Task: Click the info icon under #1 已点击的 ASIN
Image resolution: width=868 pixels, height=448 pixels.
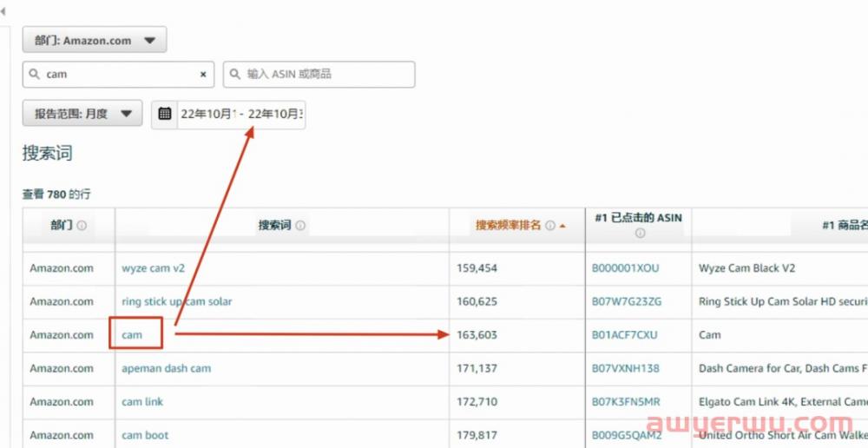Action: 640,234
